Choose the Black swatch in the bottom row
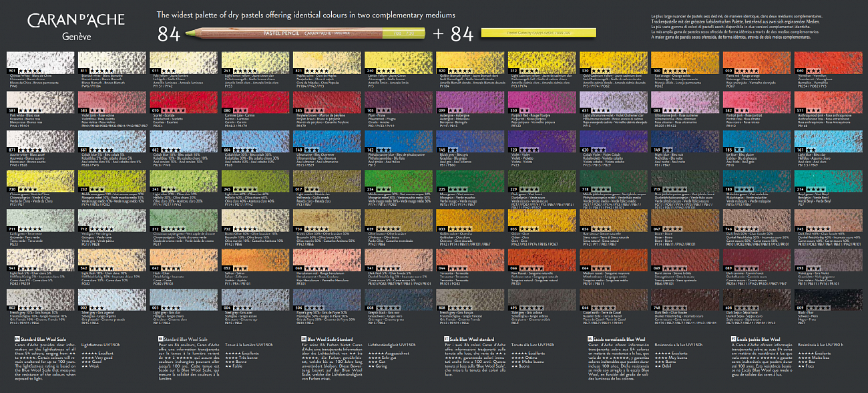Image resolution: width=868 pixels, height=393 pixels. pyautogui.click(x=829, y=299)
